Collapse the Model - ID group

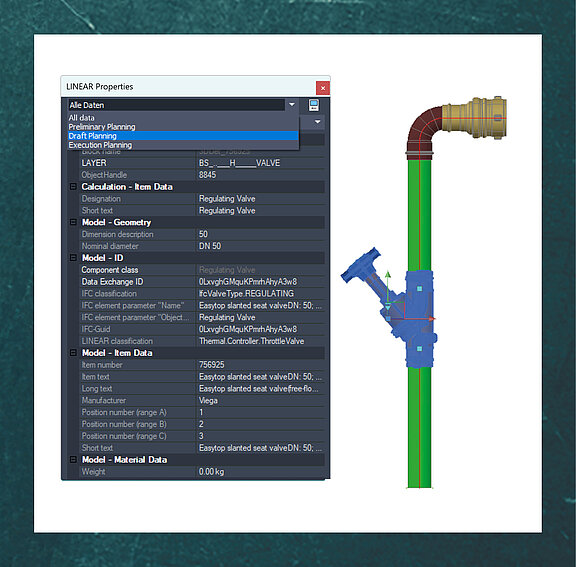coord(73,258)
